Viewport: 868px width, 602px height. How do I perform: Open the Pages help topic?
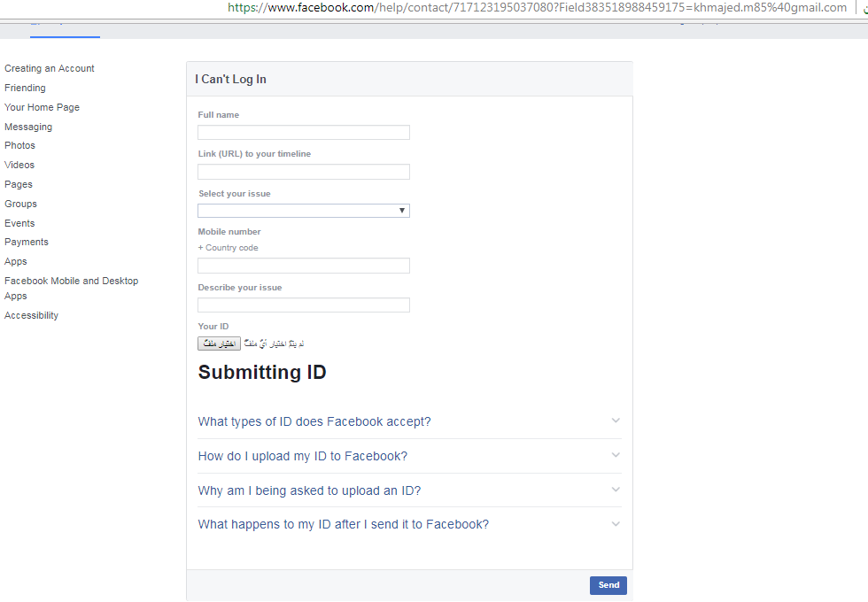tap(19, 184)
